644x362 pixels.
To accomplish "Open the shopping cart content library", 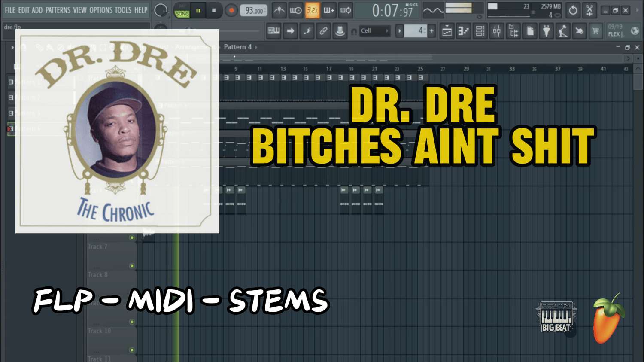I will click(x=595, y=31).
